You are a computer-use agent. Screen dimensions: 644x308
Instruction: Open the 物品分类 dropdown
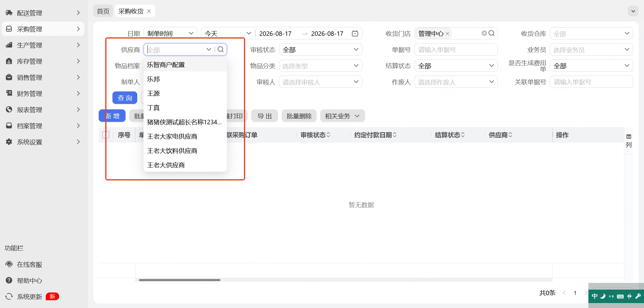pos(321,66)
